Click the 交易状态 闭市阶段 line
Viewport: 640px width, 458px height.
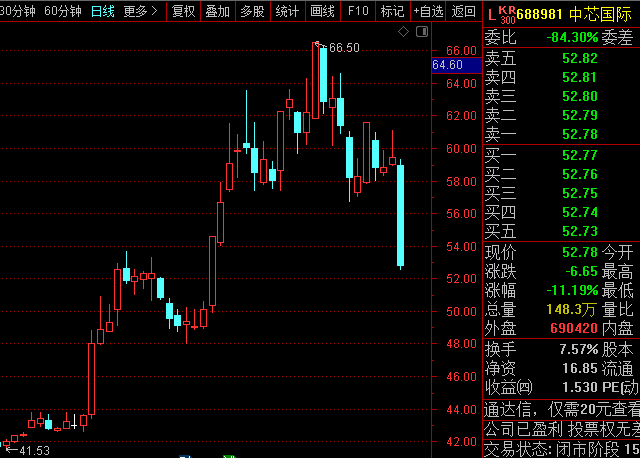pos(562,449)
